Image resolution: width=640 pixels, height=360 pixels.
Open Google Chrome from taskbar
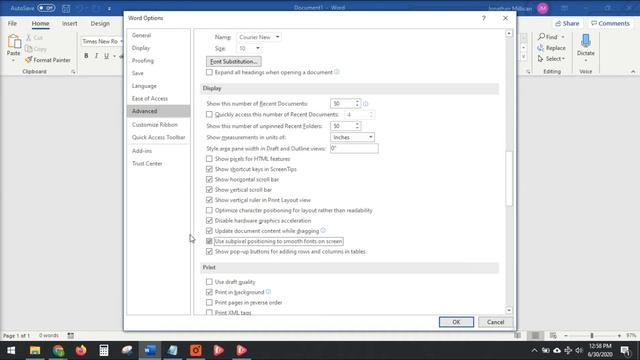(58, 350)
